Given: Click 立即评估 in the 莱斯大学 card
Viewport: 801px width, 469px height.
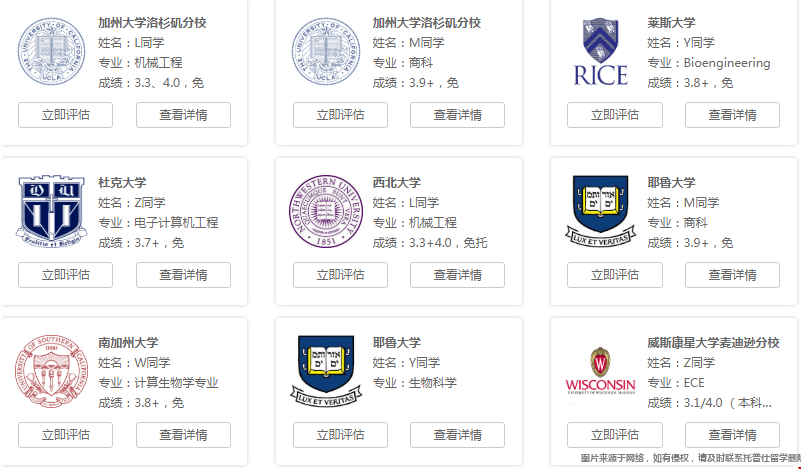Looking at the screenshot, I should [x=615, y=115].
